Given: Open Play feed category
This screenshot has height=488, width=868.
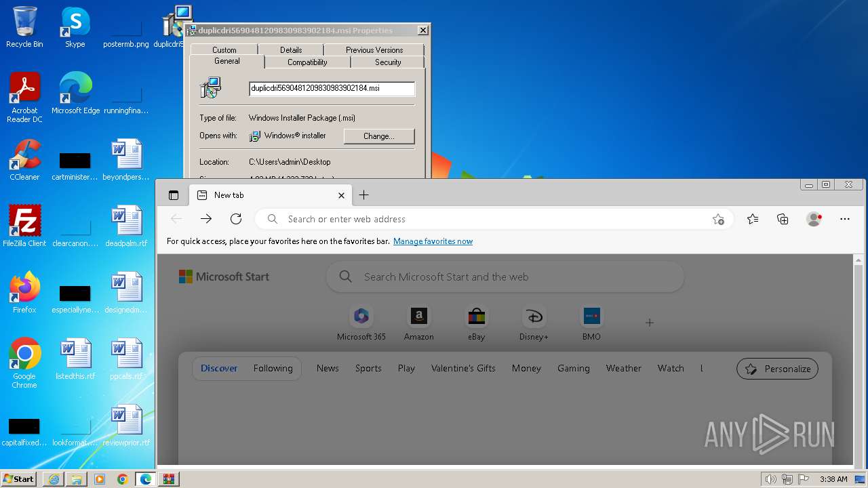Looking at the screenshot, I should [x=406, y=368].
